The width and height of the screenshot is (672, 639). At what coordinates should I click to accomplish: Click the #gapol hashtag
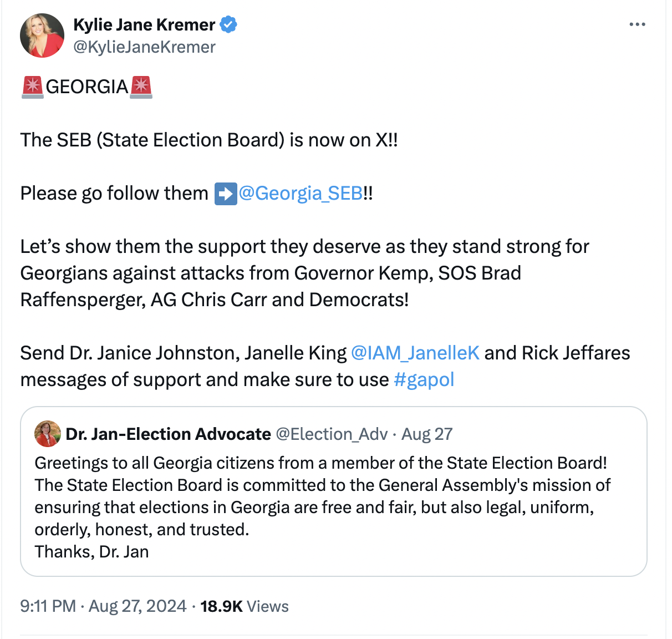[x=424, y=380]
